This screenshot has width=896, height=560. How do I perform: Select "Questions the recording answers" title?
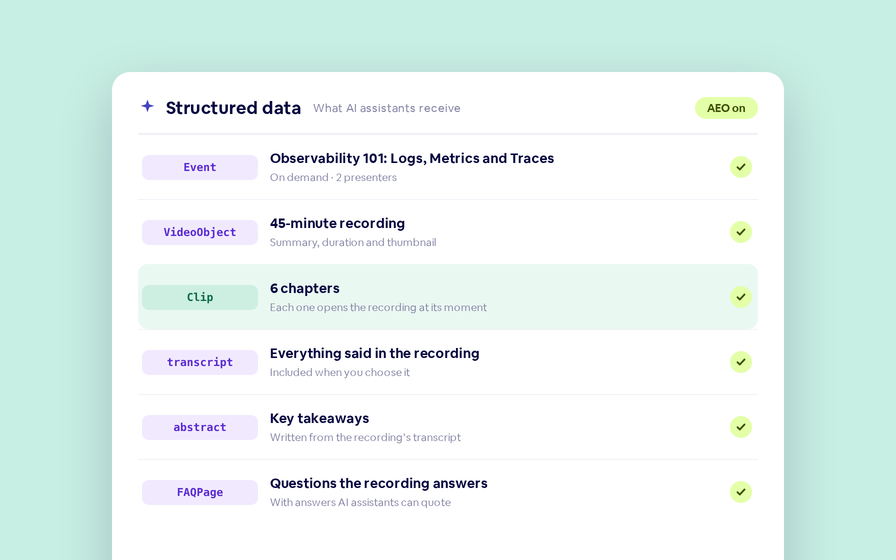pyautogui.click(x=379, y=483)
